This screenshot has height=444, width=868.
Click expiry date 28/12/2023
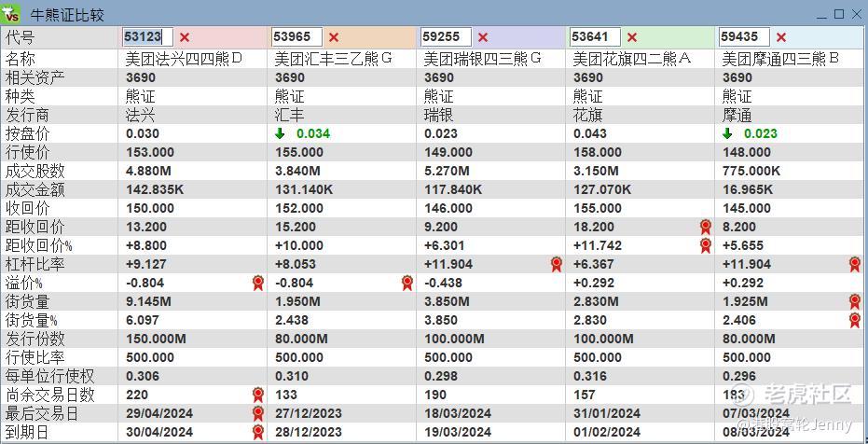click(x=309, y=432)
